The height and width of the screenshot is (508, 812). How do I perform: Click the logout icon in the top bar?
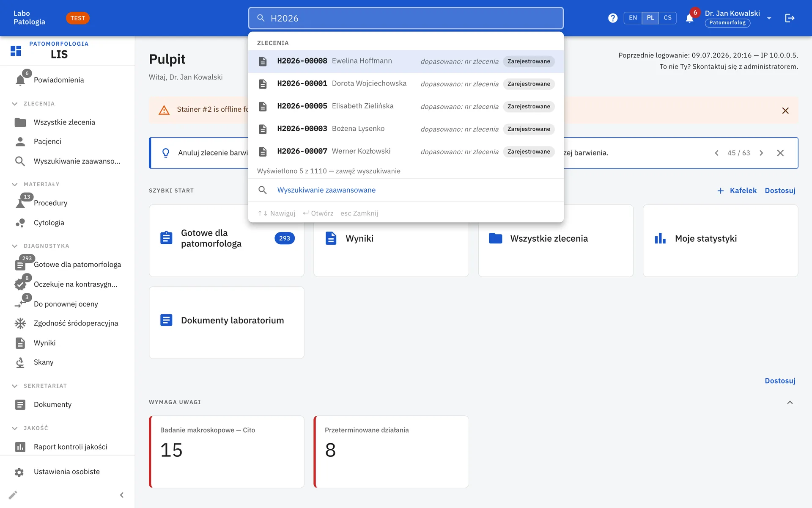click(790, 18)
